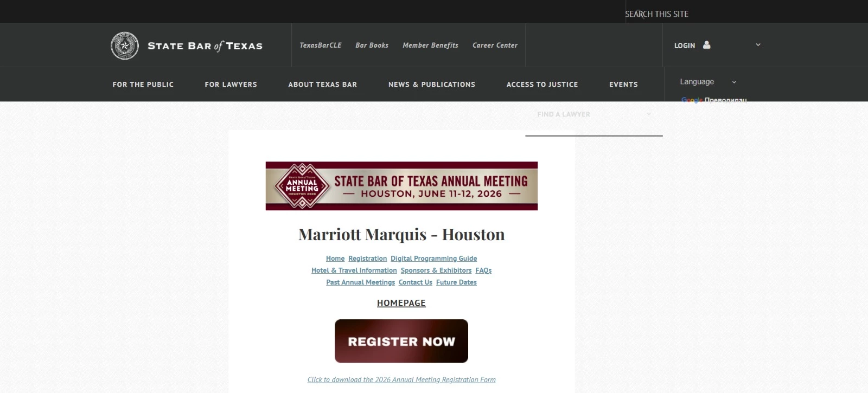Open the For Lawyers menu
This screenshot has width=868, height=393.
[231, 85]
